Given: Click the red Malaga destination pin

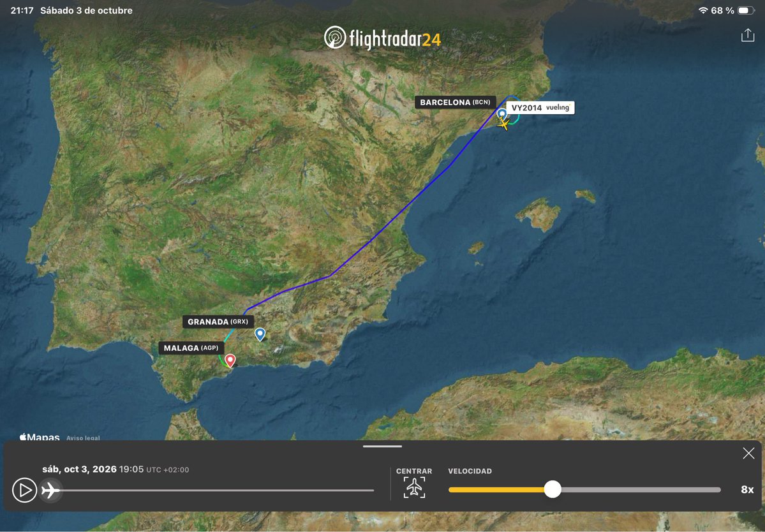Looking at the screenshot, I should 230,360.
